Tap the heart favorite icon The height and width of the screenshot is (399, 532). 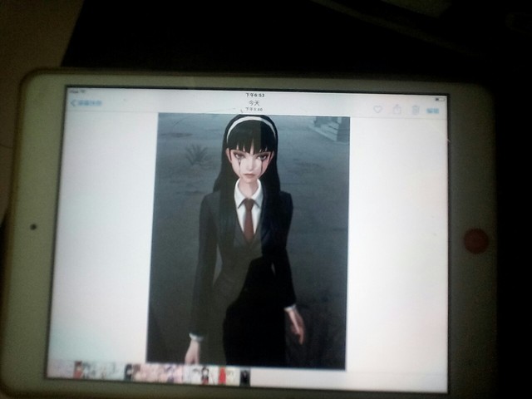(x=377, y=109)
